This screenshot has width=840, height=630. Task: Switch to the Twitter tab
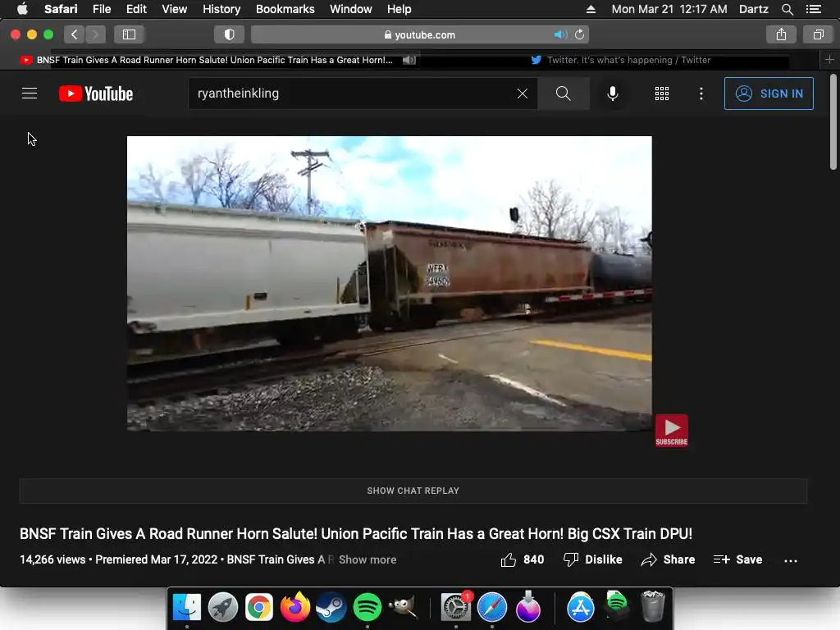tap(620, 60)
